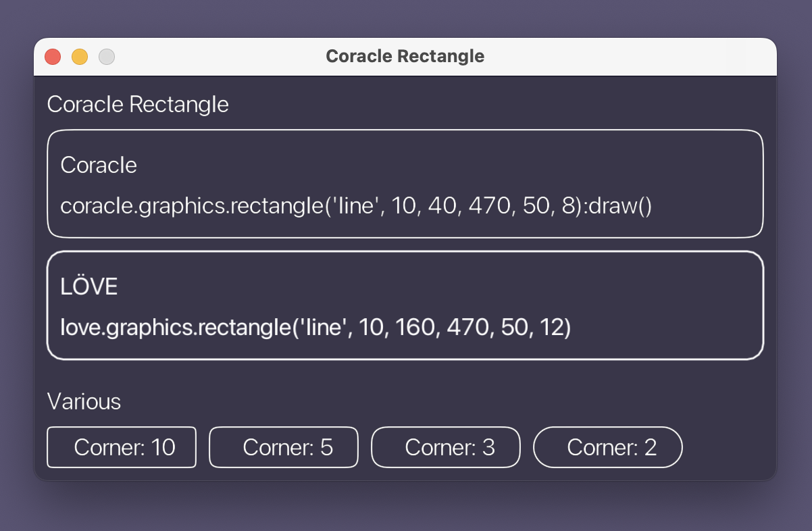
Task: Click the radius value 8 in coracle call
Action: click(x=567, y=206)
